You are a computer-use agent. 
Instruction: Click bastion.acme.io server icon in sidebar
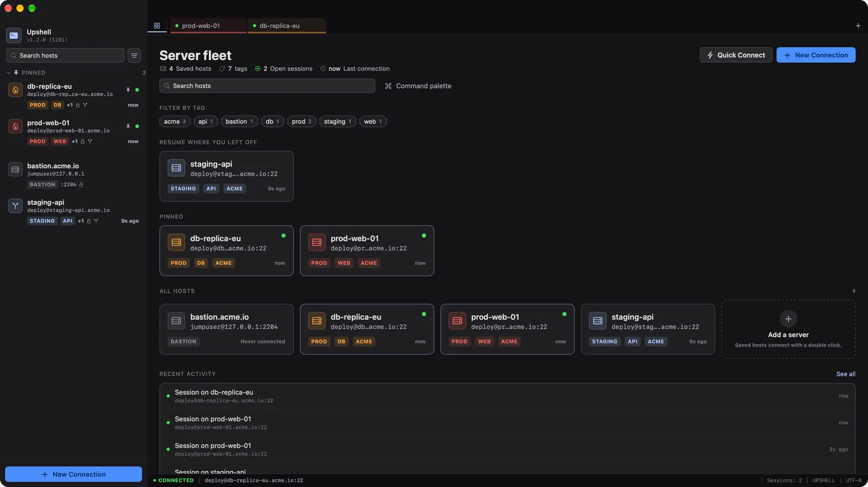tap(15, 169)
